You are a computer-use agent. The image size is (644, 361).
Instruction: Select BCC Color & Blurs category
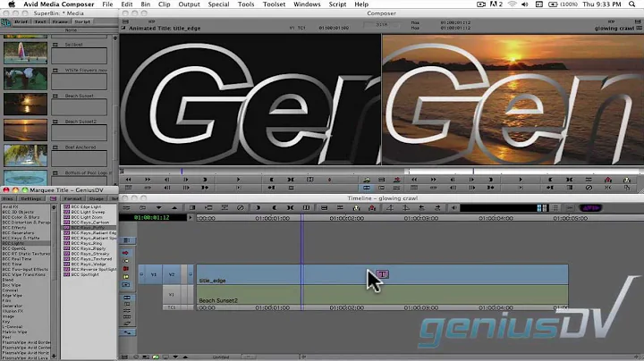pyautogui.click(x=21, y=217)
